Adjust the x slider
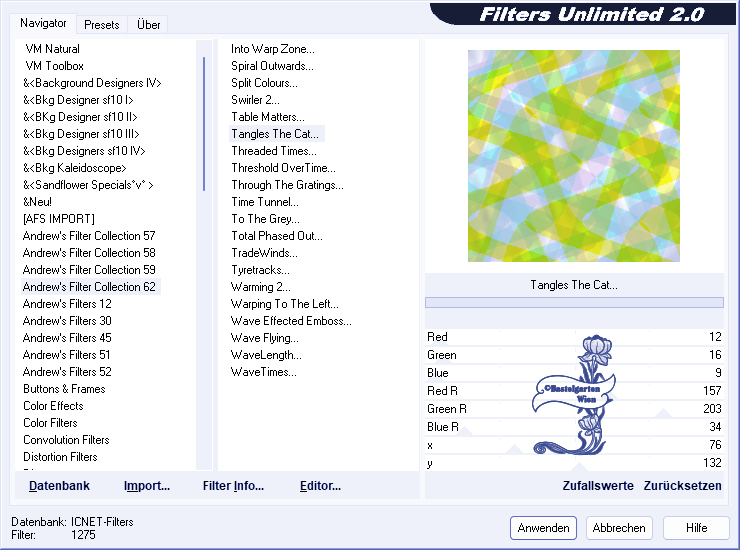Image resolution: width=740 pixels, height=550 pixels. point(574,445)
